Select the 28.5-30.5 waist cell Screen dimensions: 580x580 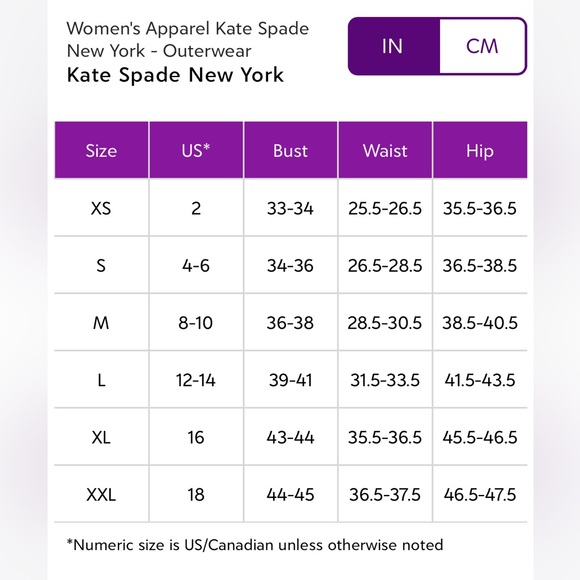385,323
